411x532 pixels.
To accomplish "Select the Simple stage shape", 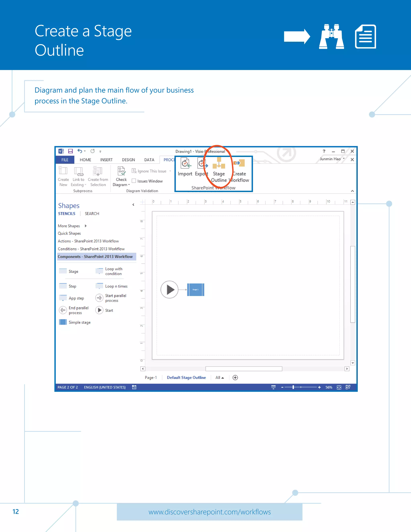I will point(75,322).
